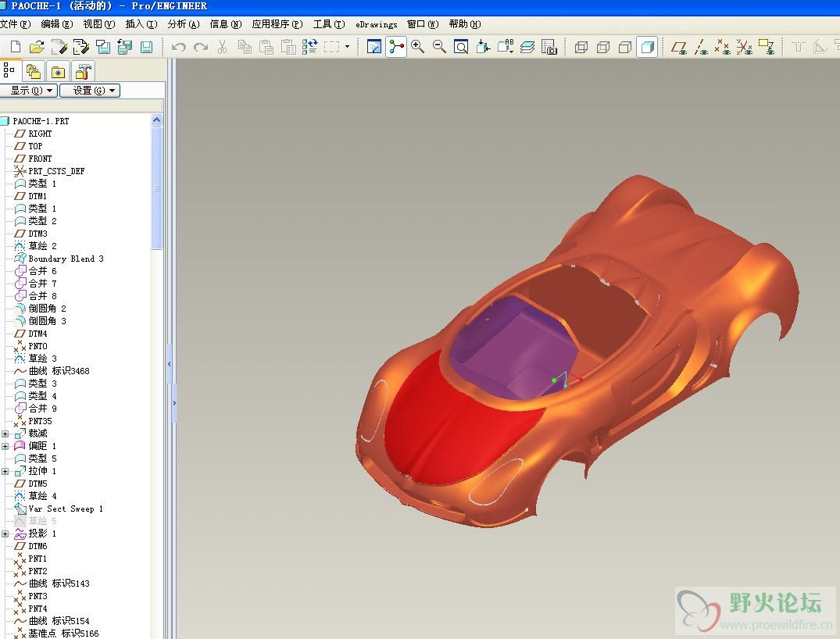Open the Connections tab with hammer icon
This screenshot has height=639, width=840.
point(83,71)
